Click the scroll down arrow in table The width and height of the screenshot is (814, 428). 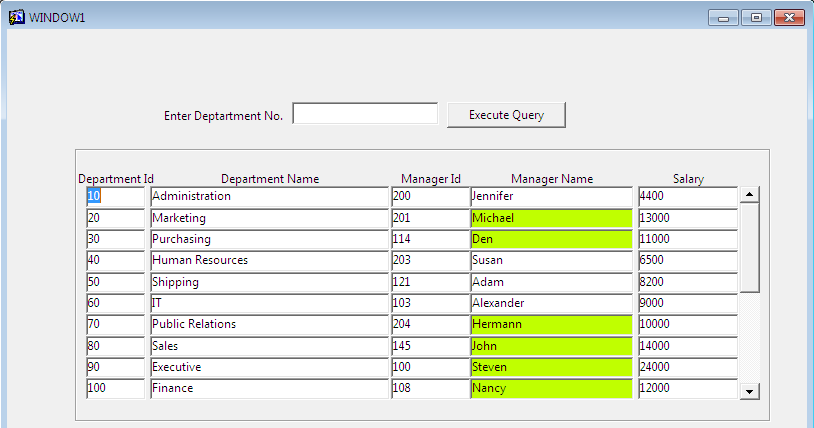tap(749, 392)
